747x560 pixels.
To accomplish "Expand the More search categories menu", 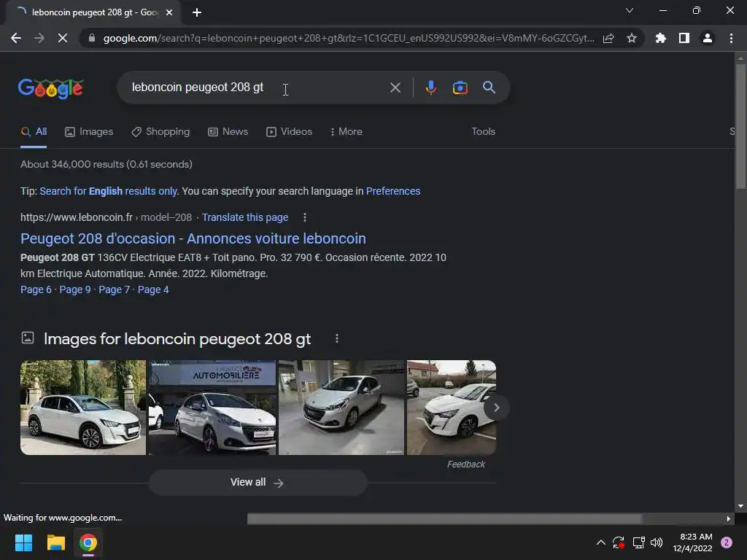I will 347,132.
